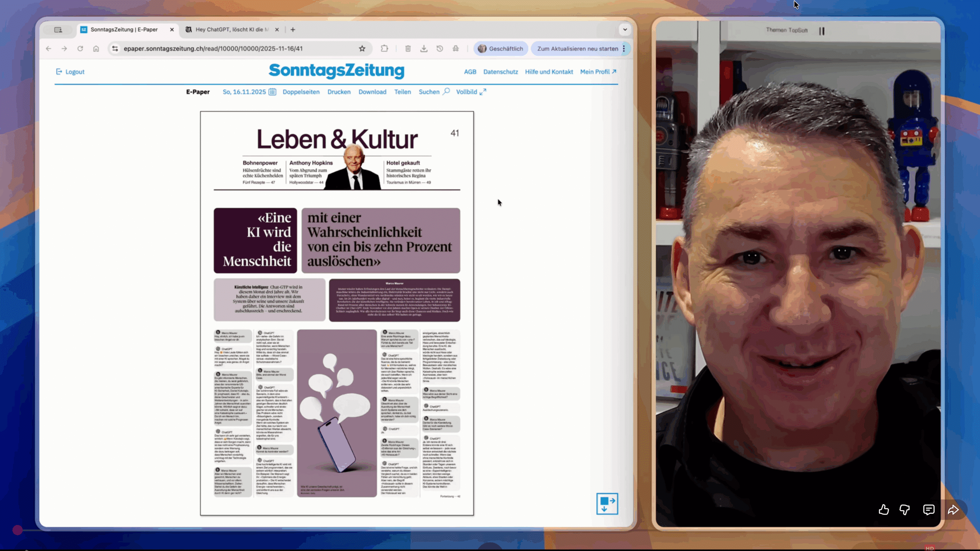Go to browser home page

point(96,49)
